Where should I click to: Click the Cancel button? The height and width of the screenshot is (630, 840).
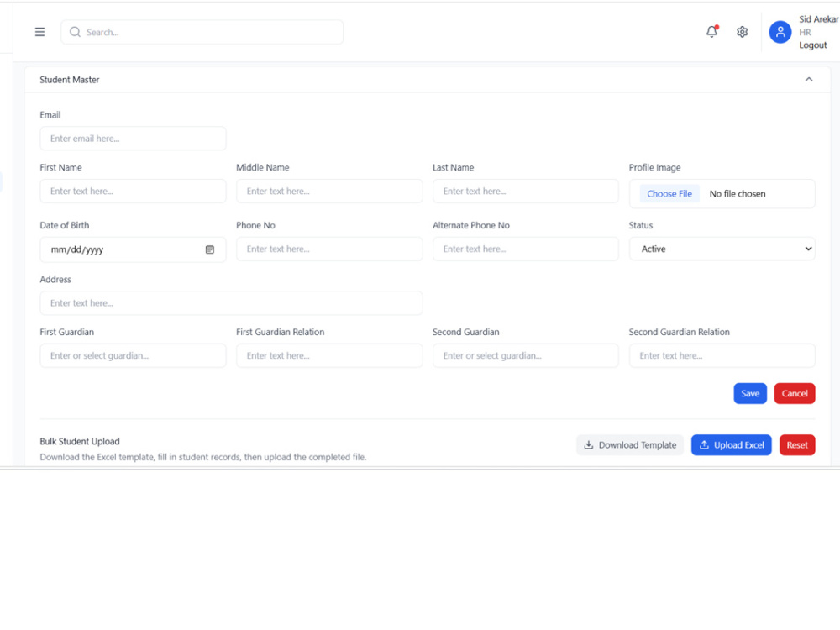[x=795, y=394]
